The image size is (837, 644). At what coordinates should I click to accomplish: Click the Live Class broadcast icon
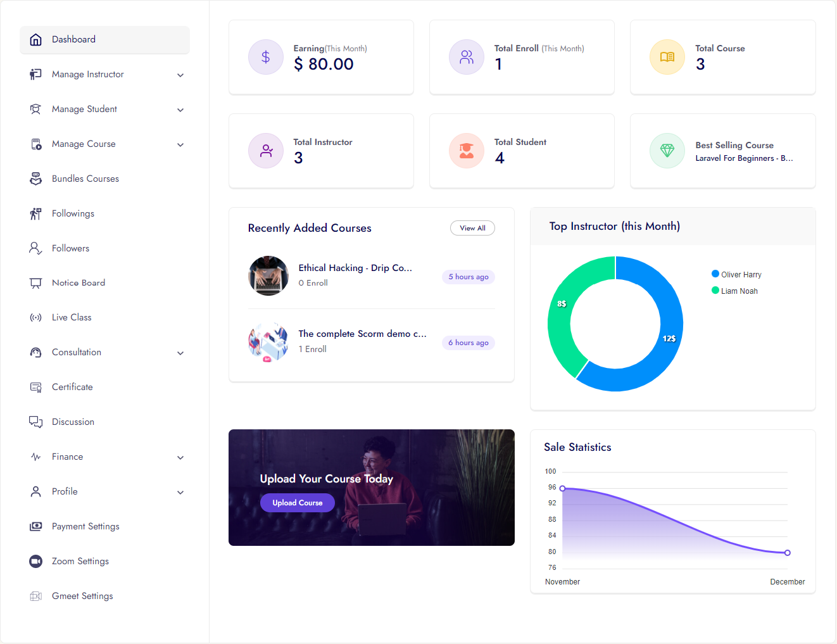coord(36,318)
